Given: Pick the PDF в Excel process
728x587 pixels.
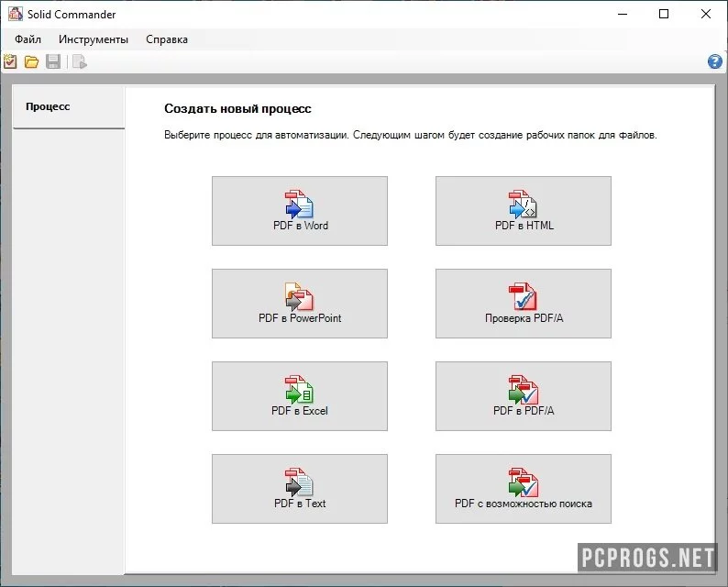Looking at the screenshot, I should tap(300, 396).
